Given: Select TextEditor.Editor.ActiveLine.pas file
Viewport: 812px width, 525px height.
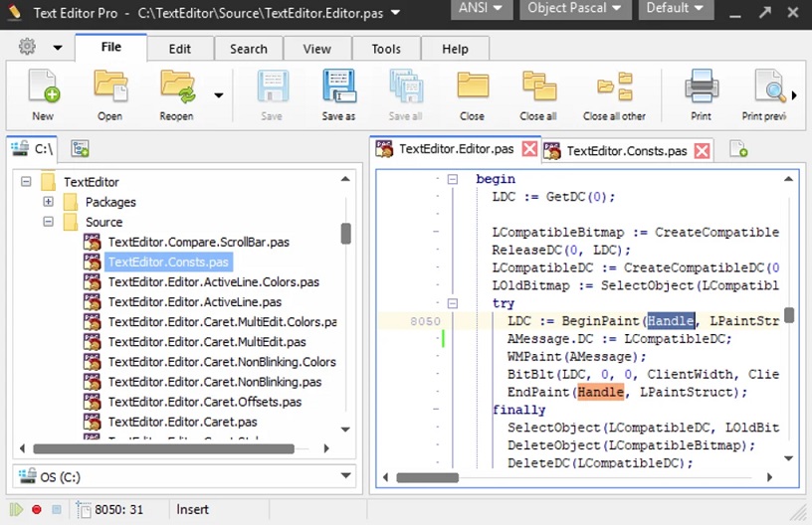Looking at the screenshot, I should click(195, 302).
